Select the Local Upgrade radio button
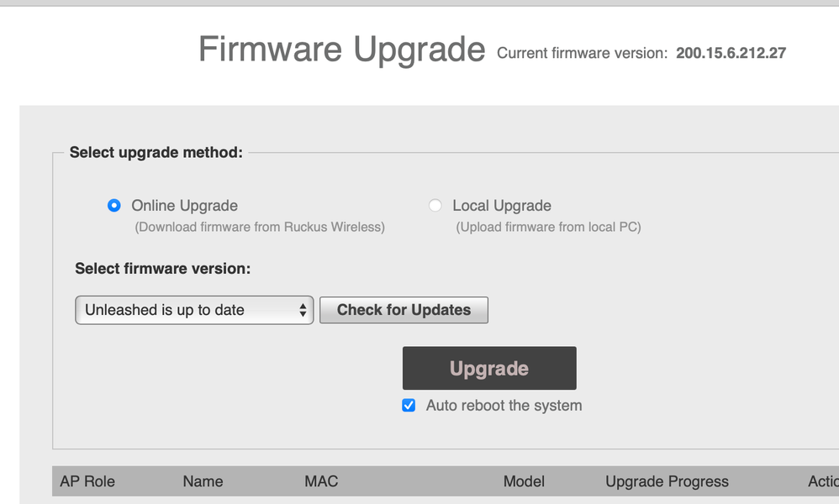This screenshot has height=504, width=839. (x=435, y=206)
